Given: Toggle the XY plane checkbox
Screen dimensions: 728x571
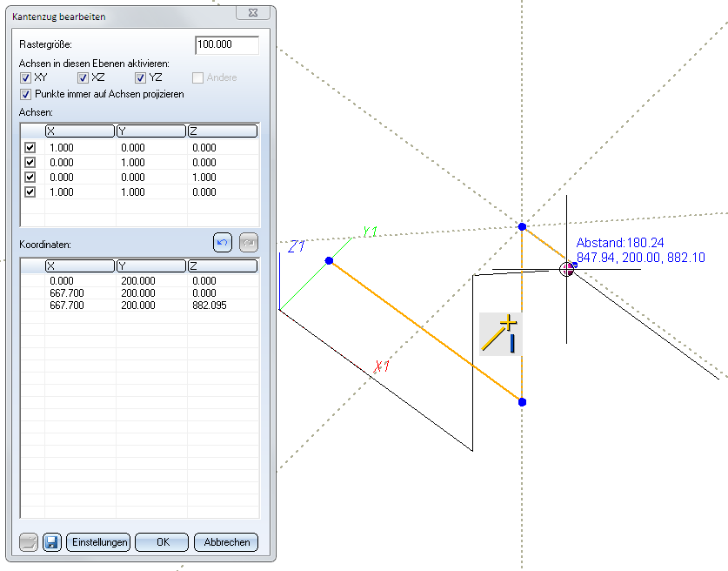Looking at the screenshot, I should [26, 78].
